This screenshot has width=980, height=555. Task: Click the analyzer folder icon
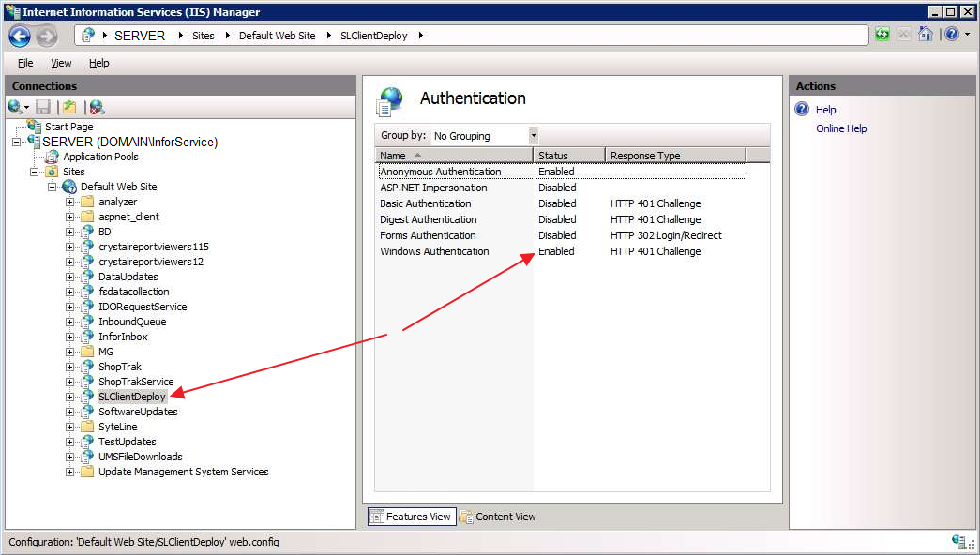(x=87, y=202)
